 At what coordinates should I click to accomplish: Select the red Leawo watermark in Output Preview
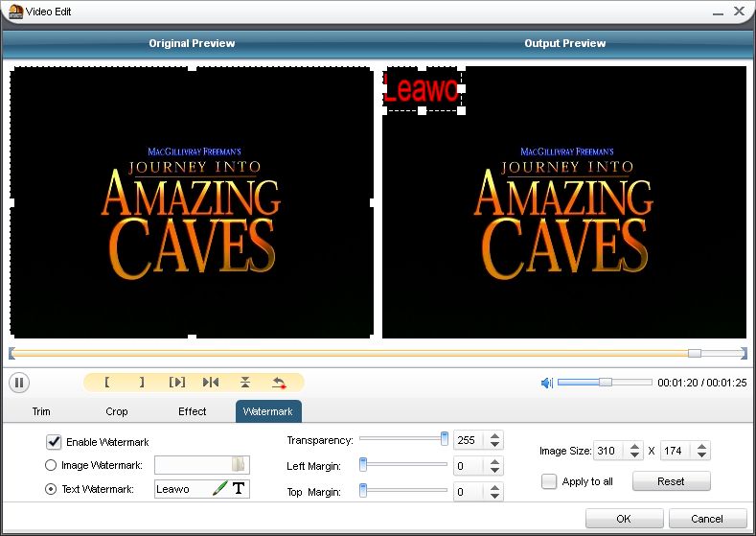click(x=422, y=89)
